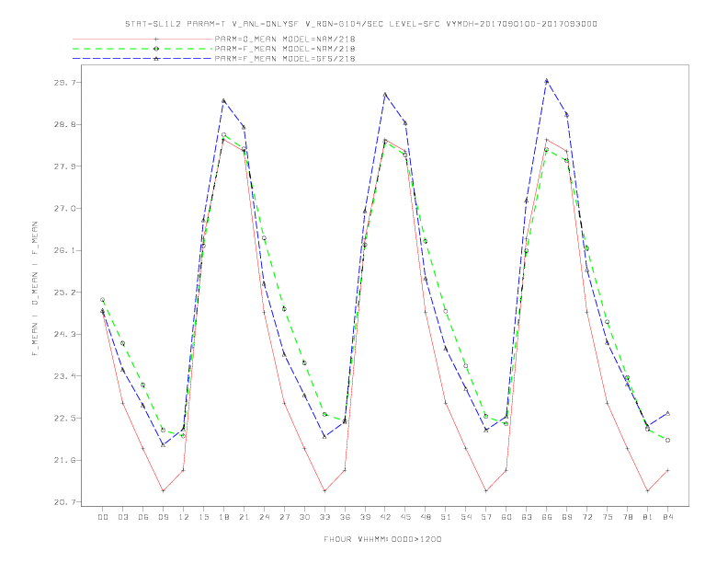
Task: Click x-axis tick label 27
Action: pos(284,517)
